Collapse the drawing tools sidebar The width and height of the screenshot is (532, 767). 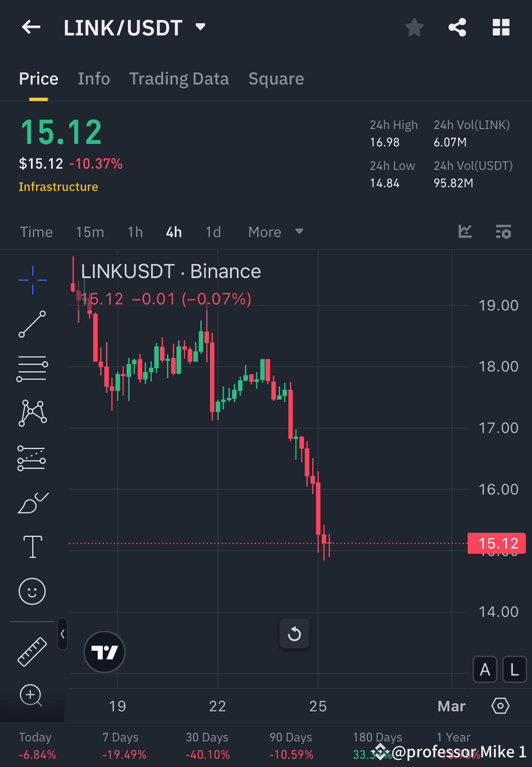point(62,635)
